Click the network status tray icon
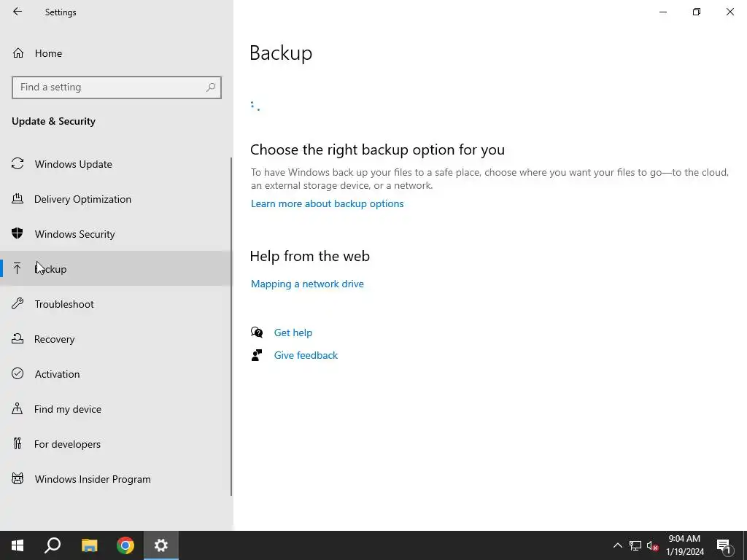 [x=635, y=545]
